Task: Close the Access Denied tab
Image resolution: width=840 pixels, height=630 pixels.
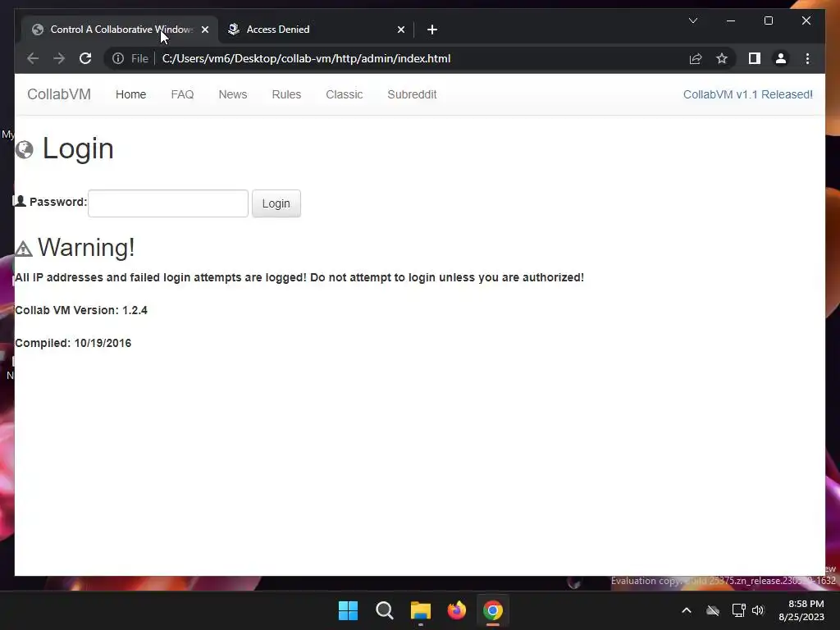Action: coord(400,30)
